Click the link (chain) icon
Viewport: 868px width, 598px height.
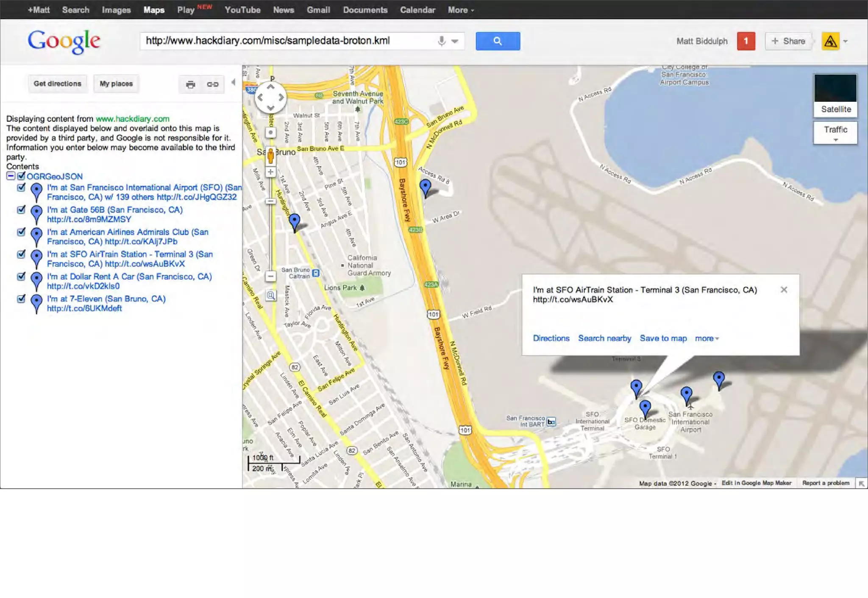click(212, 84)
